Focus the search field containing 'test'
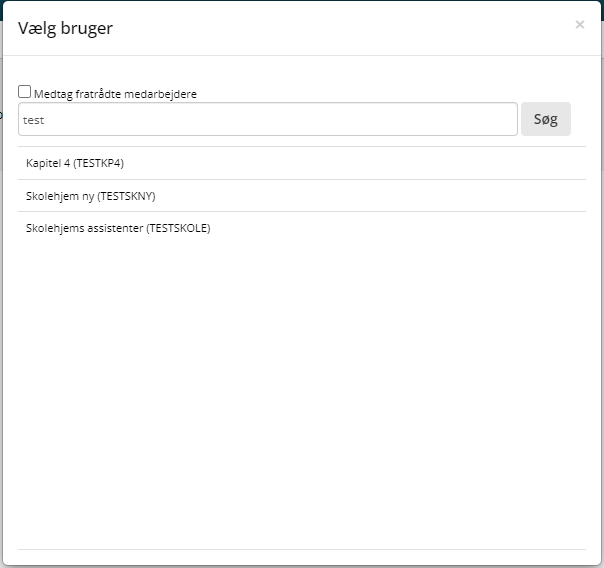This screenshot has height=568, width=604. click(267, 119)
